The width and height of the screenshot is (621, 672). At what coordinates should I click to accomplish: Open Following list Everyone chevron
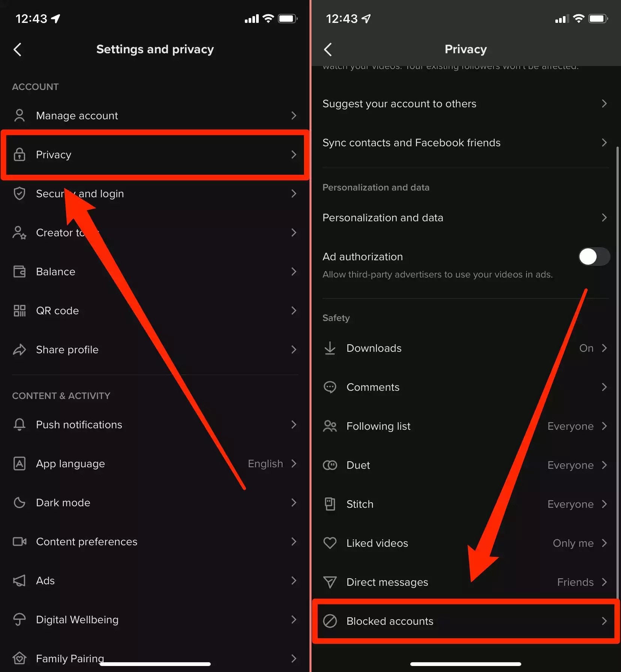click(x=604, y=426)
